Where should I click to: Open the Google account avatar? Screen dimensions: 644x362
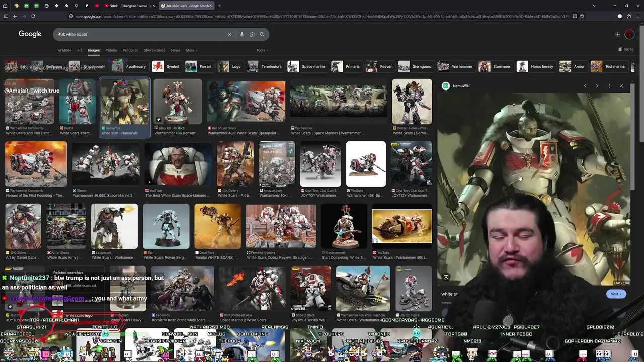click(629, 34)
